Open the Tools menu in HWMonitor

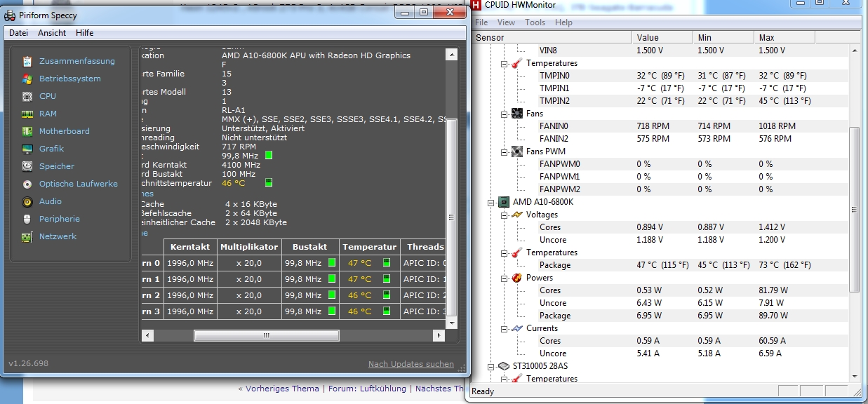[x=535, y=22]
